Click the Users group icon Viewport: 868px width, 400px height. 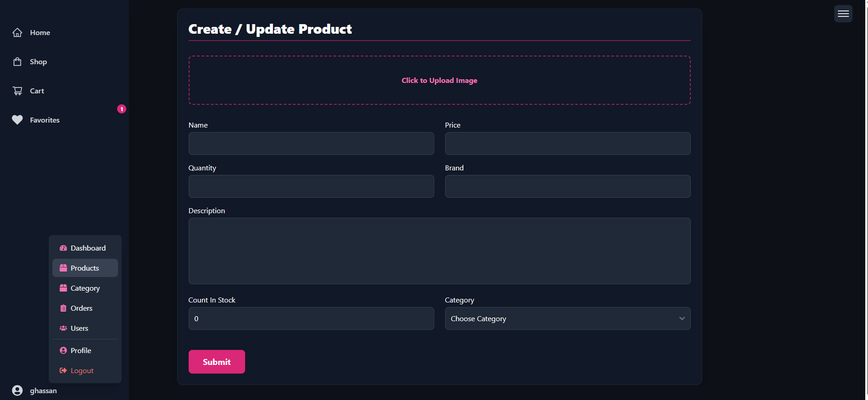(63, 328)
